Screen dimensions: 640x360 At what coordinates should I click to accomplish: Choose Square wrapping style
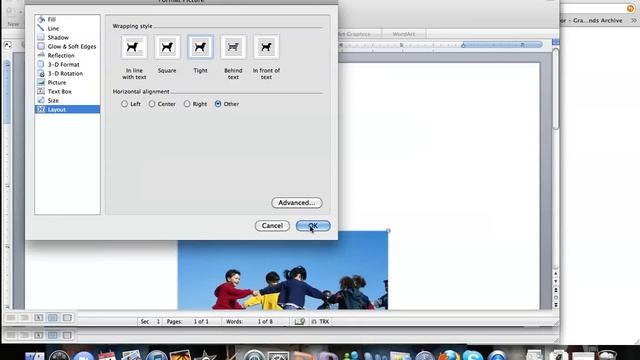167,47
